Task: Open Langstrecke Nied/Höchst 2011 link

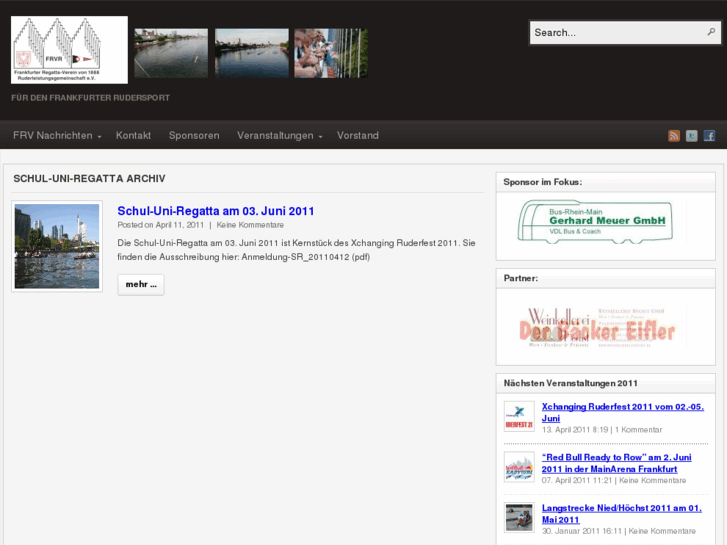Action: pyautogui.click(x=622, y=514)
